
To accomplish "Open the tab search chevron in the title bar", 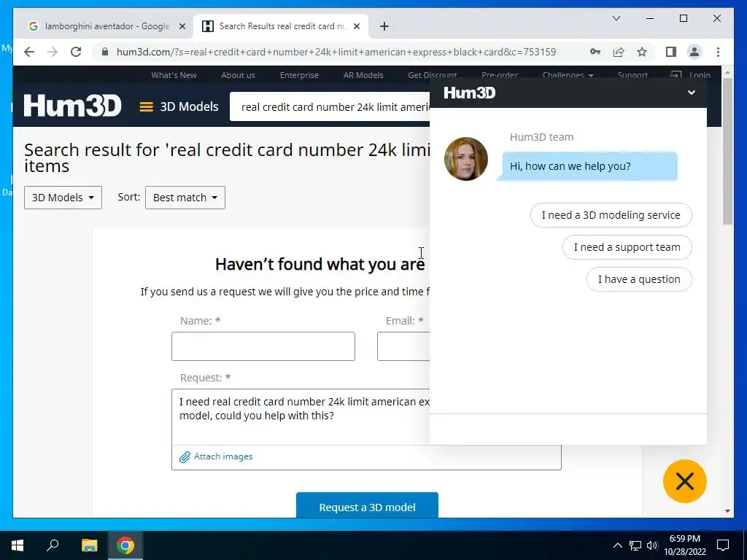I will click(616, 18).
